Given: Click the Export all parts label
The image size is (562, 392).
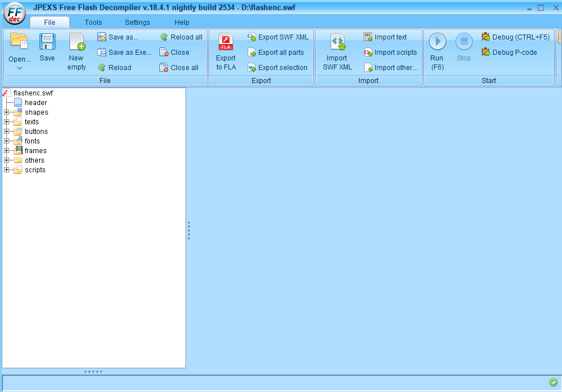Looking at the screenshot, I should [x=281, y=53].
